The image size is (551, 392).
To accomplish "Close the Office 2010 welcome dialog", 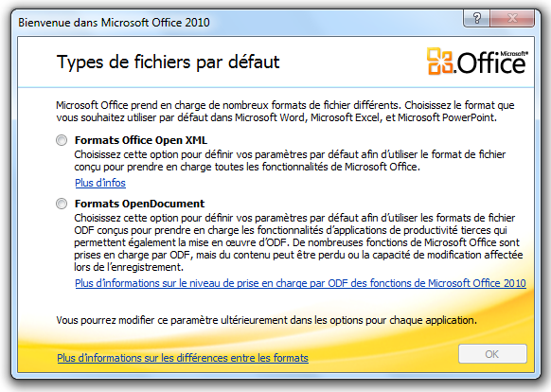I will point(512,18).
